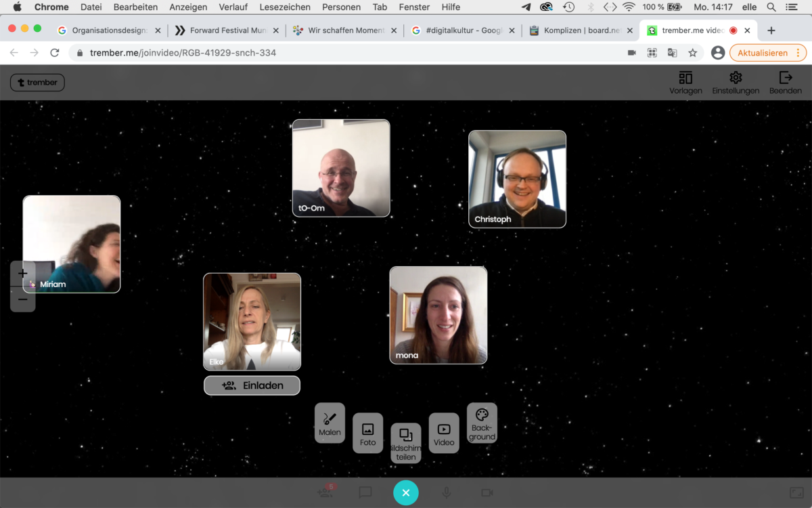Image resolution: width=812 pixels, height=508 pixels.
Task: Click Beenden to leave the call
Action: click(785, 83)
